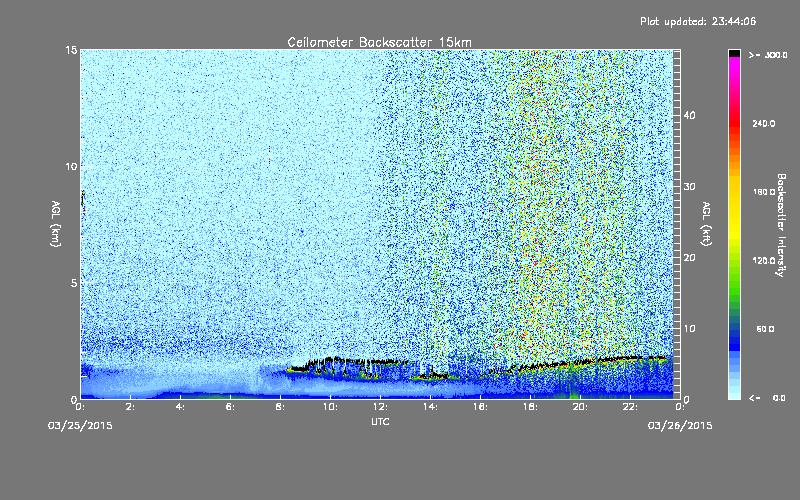The image size is (800, 500).
Task: Click the 180.0 colorbar label
Action: tap(764, 192)
